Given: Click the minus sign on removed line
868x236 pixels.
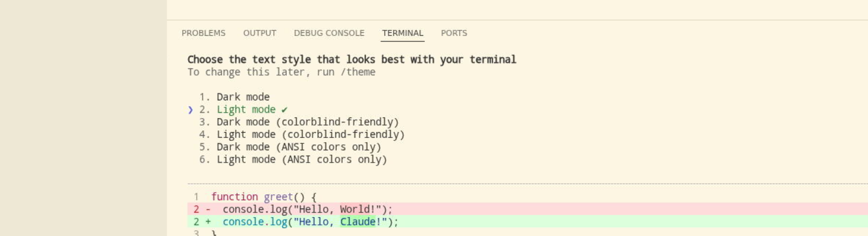Looking at the screenshot, I should point(208,209).
